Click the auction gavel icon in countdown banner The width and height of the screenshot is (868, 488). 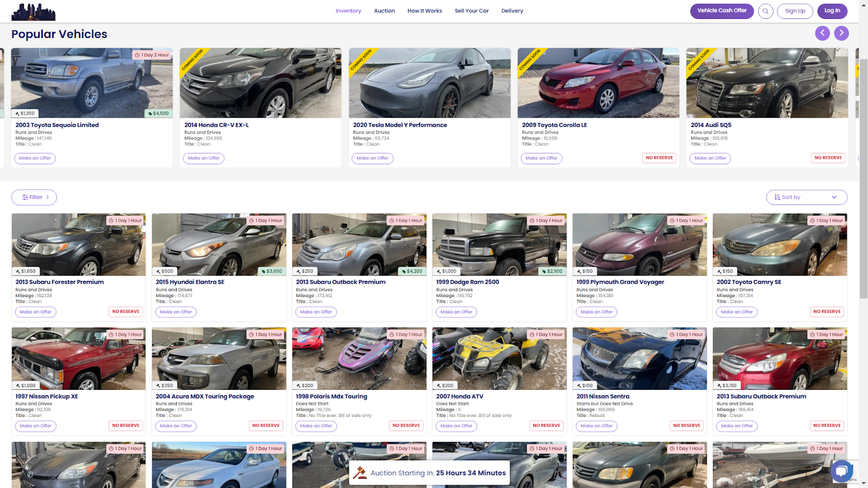point(360,473)
